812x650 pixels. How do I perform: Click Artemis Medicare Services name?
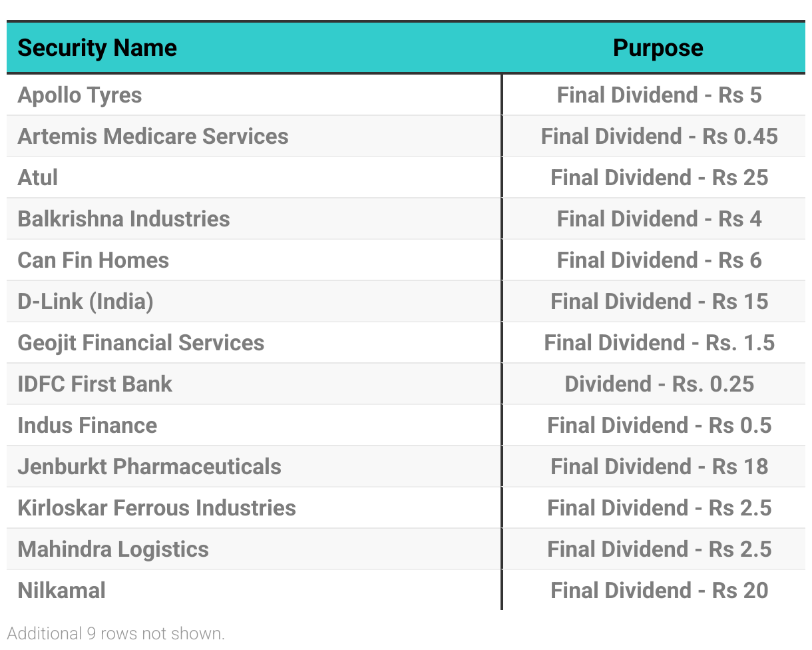coord(153,137)
